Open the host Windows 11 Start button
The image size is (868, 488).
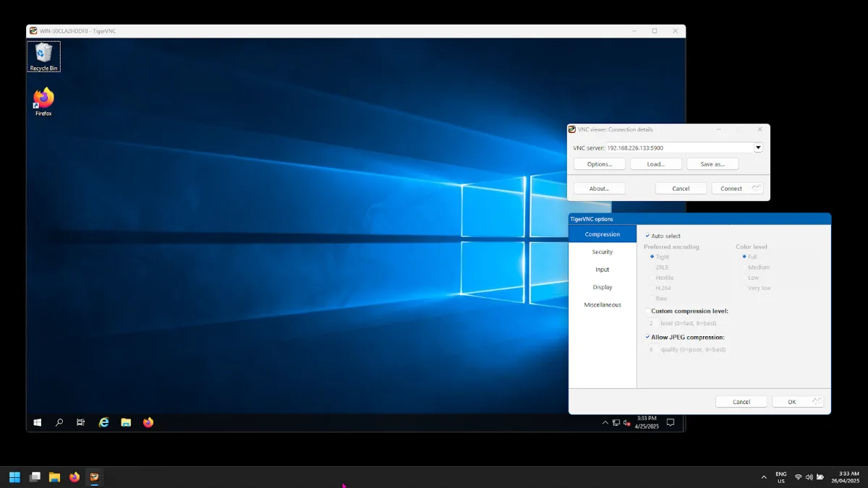click(14, 477)
